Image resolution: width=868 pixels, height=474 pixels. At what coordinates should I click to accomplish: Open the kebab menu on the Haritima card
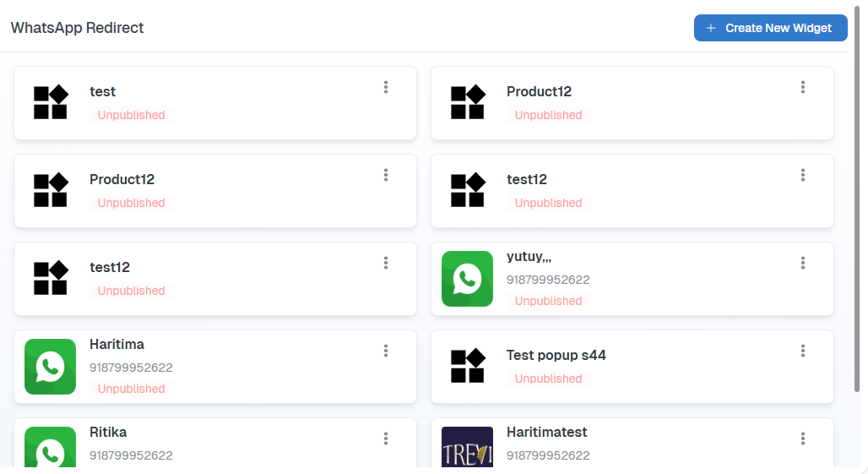[x=386, y=351]
